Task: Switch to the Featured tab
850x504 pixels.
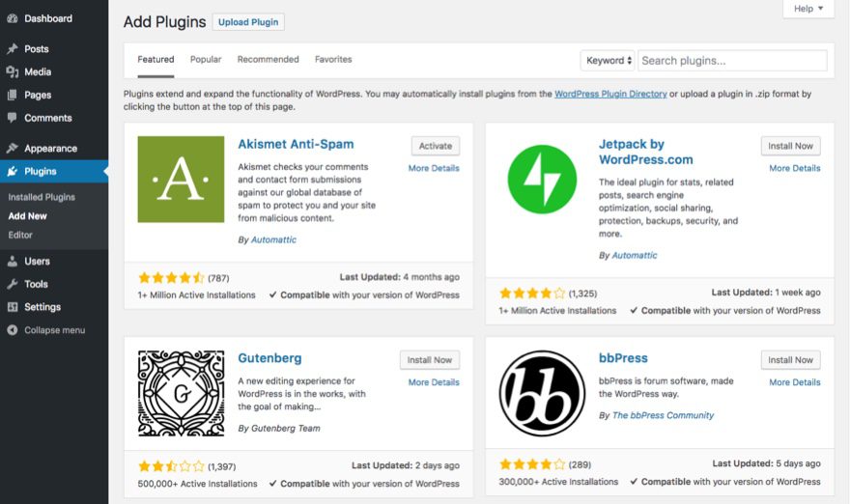Action: click(x=156, y=60)
